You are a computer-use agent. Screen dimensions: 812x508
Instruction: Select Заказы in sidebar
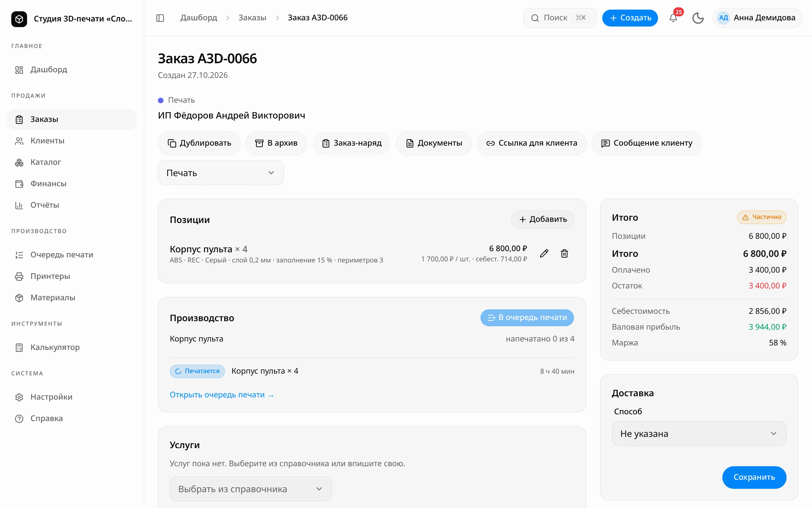72,119
